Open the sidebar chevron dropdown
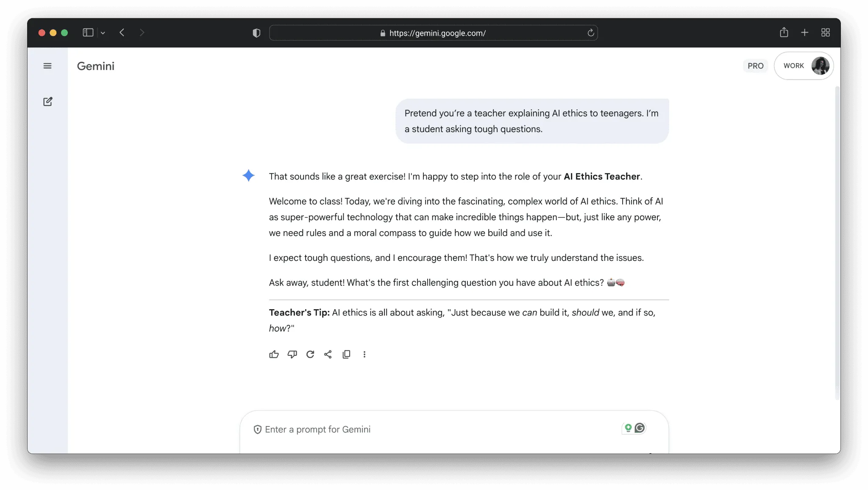868x490 pixels. [103, 33]
